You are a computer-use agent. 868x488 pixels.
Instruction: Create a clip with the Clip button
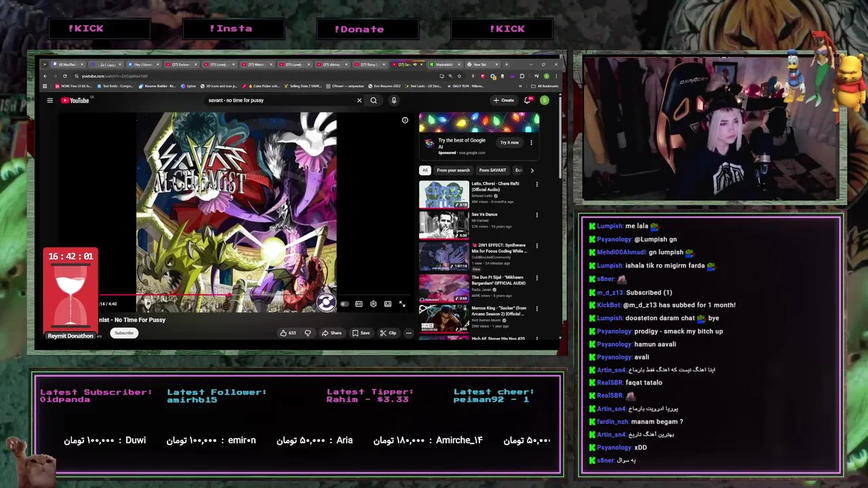[x=389, y=333]
